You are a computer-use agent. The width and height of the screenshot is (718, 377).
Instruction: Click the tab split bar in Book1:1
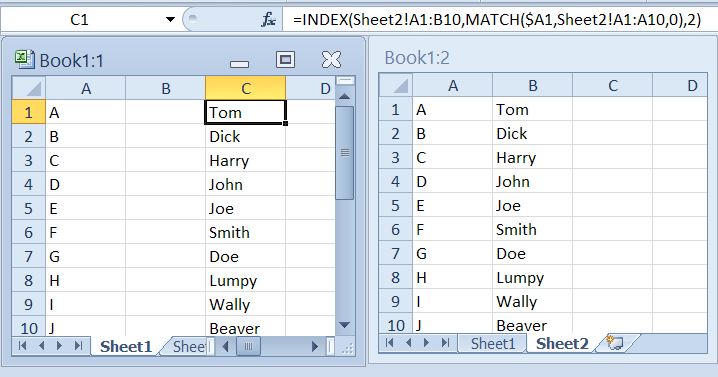(211, 346)
